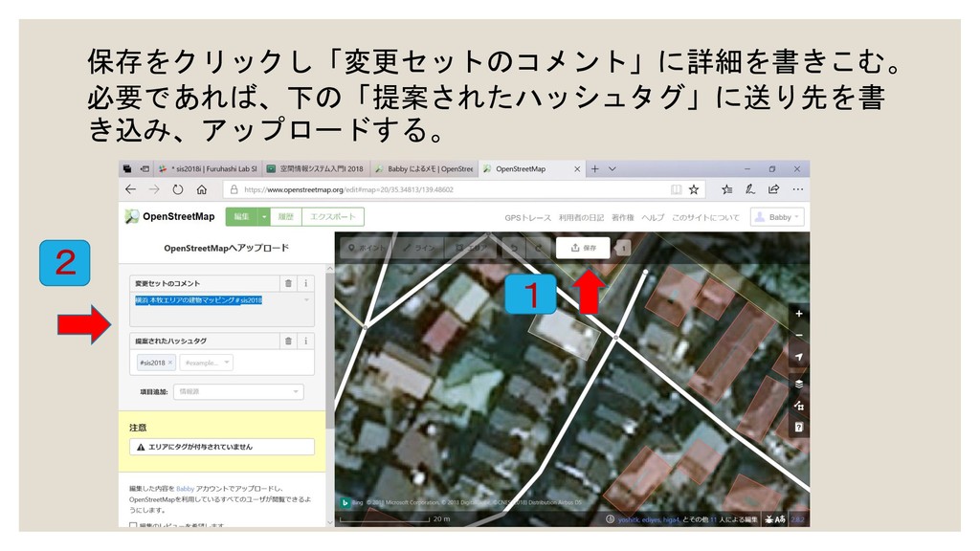Delete the 変更セットのコメント field via trash icon
This screenshot has height=551, width=980.
(288, 283)
